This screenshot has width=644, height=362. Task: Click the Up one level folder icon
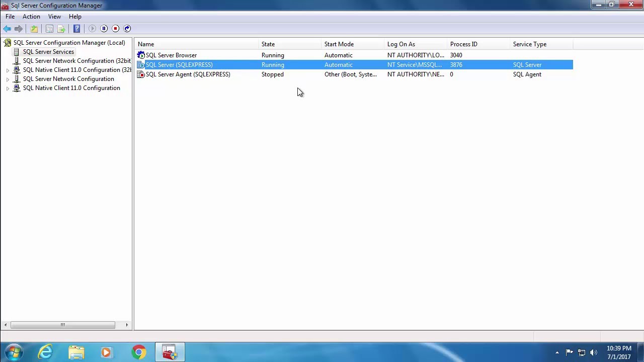pyautogui.click(x=34, y=29)
